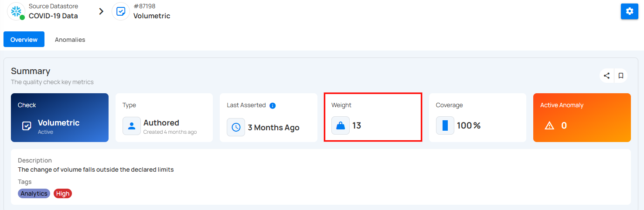This screenshot has height=210, width=644.
Task: Switch to the Anomalies tab
Action: point(70,40)
